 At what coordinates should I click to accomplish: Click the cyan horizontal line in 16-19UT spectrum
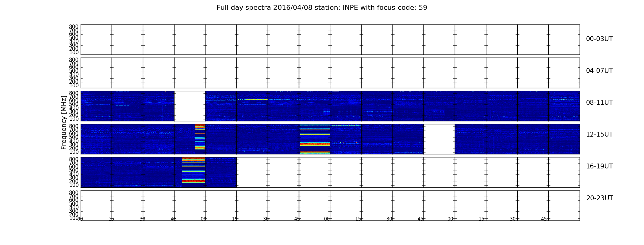click(134, 170)
